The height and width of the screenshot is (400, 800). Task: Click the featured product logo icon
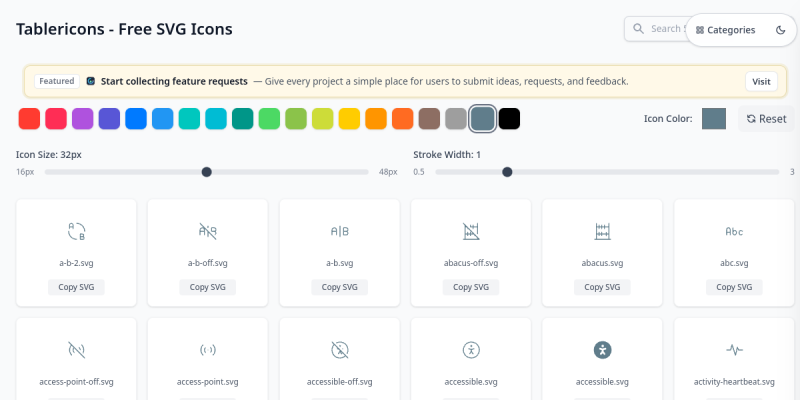(91, 81)
